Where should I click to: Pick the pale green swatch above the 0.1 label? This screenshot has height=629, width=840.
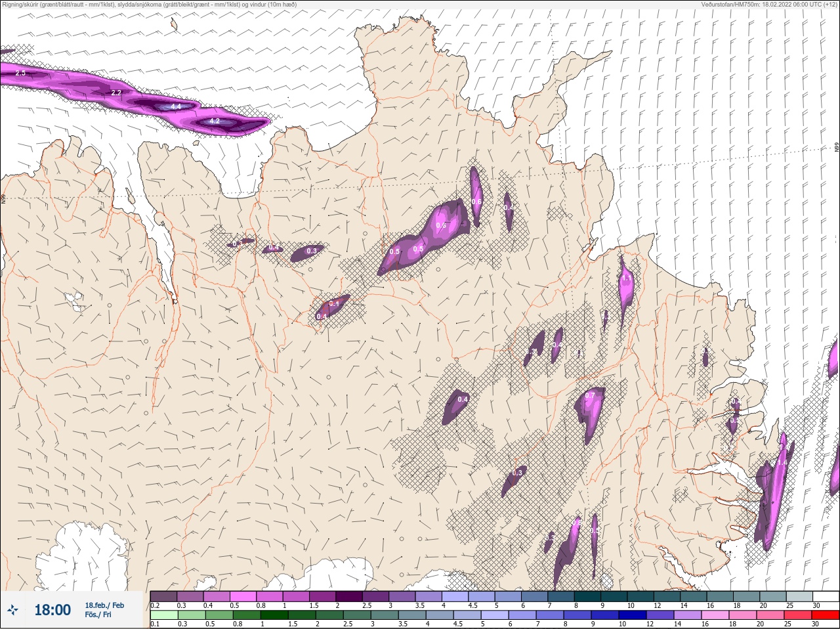coord(163,615)
